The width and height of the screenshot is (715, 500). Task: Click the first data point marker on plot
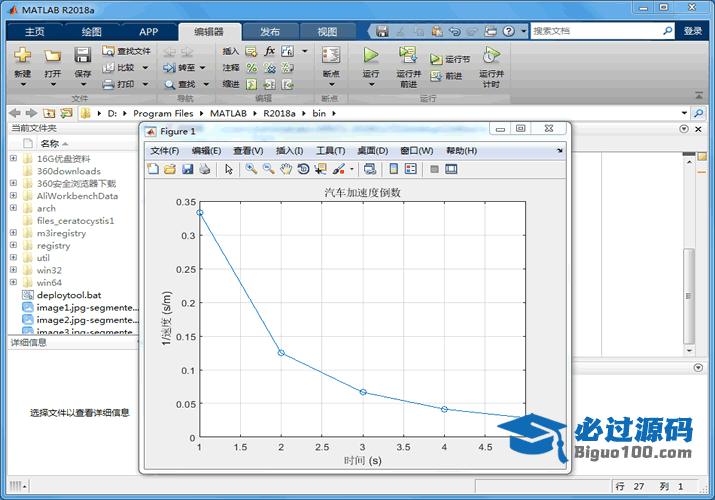[x=200, y=212]
